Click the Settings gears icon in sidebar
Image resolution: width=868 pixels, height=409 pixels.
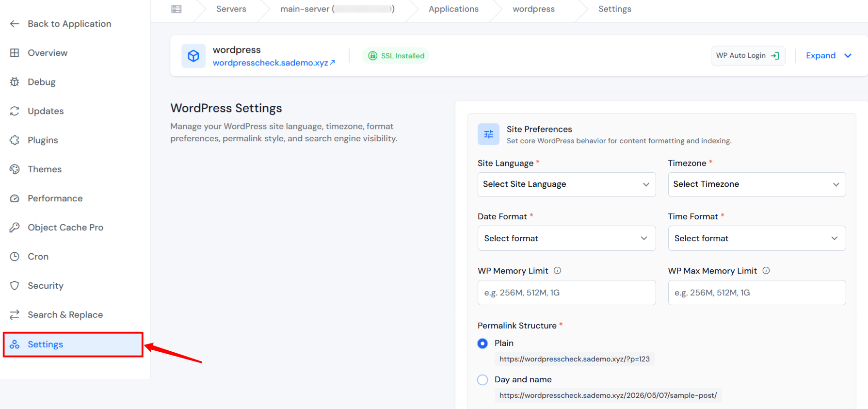[x=15, y=344]
